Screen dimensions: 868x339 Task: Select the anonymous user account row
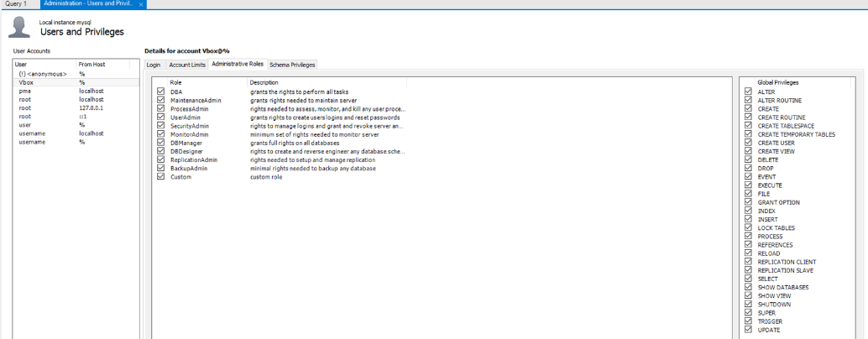[50, 74]
